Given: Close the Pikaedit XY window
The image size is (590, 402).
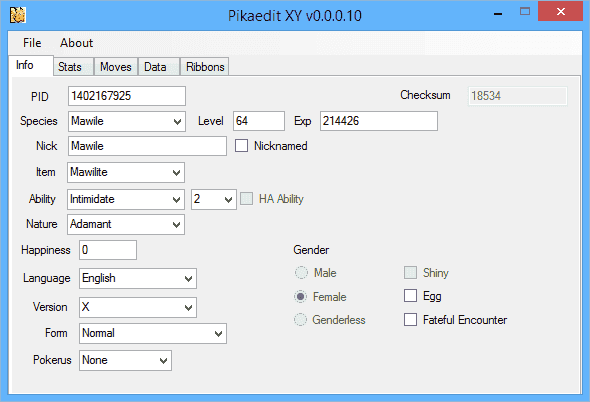Looking at the screenshot, I should [x=561, y=11].
